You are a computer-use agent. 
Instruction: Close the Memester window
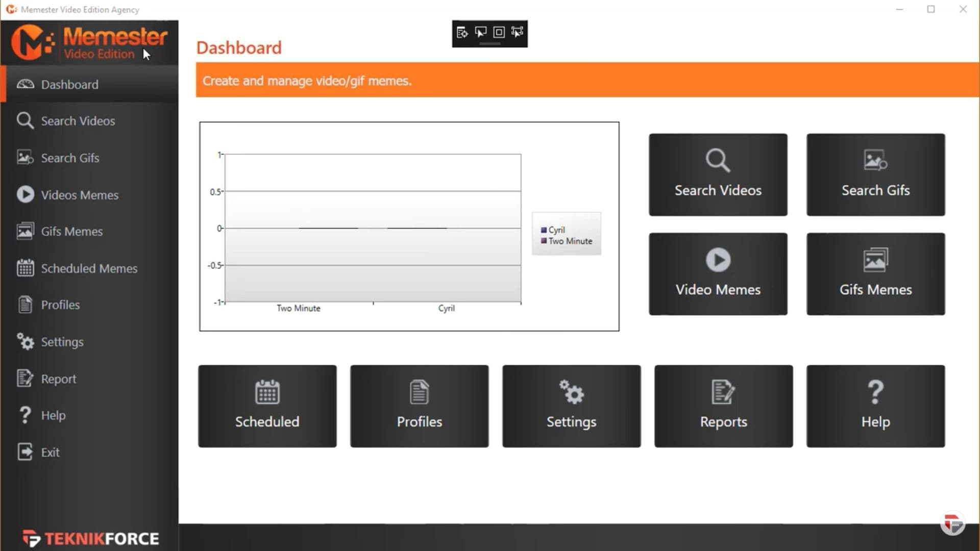tap(963, 9)
